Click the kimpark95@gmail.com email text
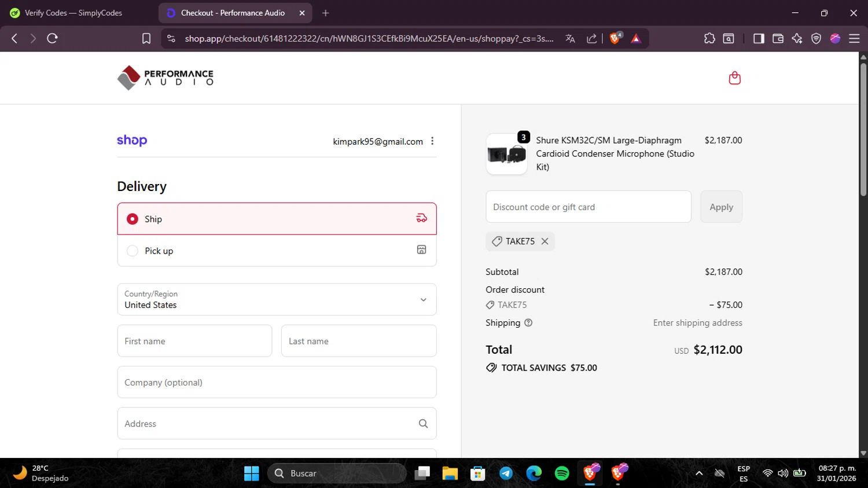This screenshot has height=488, width=868. tap(378, 141)
